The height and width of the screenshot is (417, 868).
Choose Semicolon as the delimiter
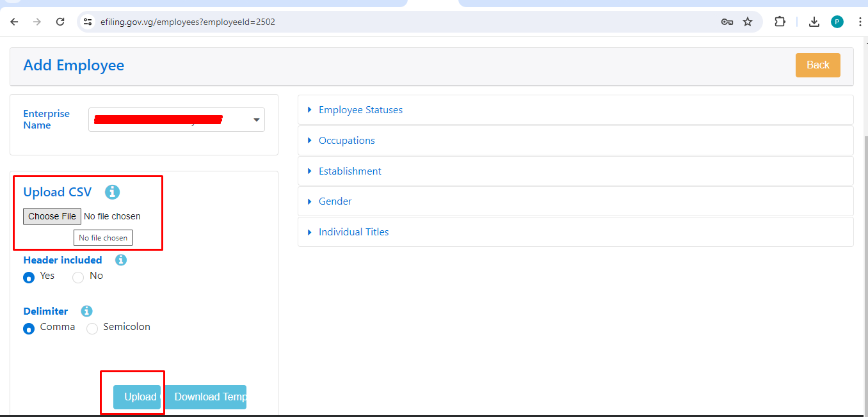click(92, 329)
